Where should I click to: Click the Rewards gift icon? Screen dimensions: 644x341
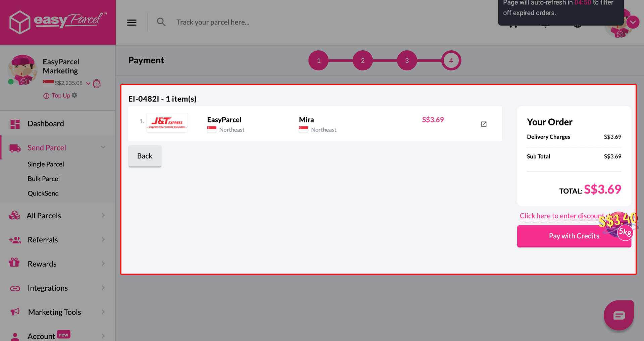[15, 263]
